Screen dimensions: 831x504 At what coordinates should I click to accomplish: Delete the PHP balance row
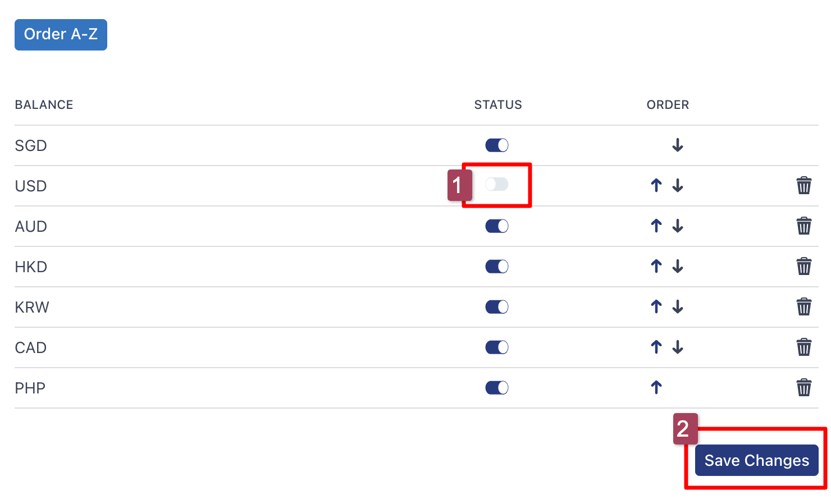pos(803,388)
